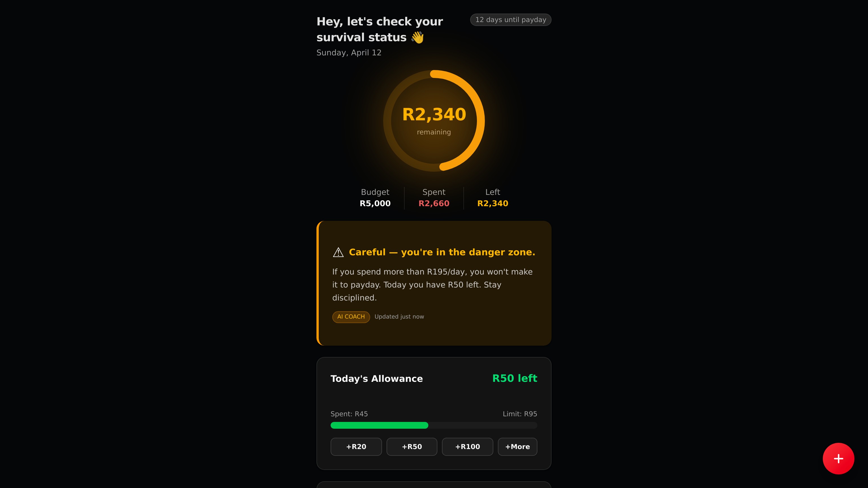The width and height of the screenshot is (868, 488).
Task: Tap the Left R2,340 stat
Action: point(493,198)
